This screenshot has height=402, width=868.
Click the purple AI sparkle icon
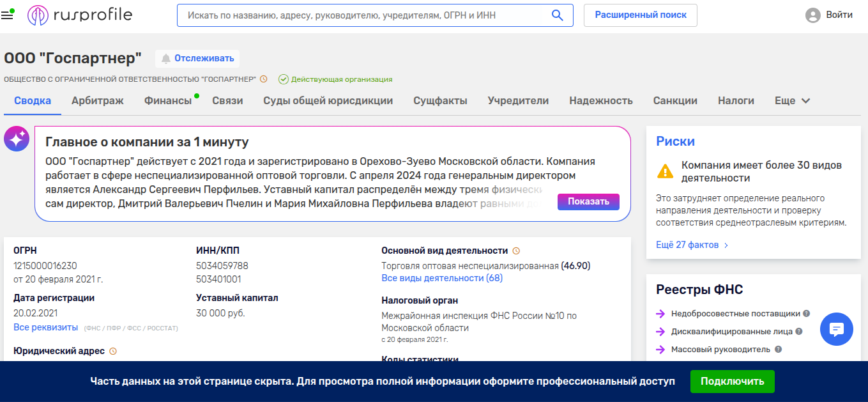[16, 138]
